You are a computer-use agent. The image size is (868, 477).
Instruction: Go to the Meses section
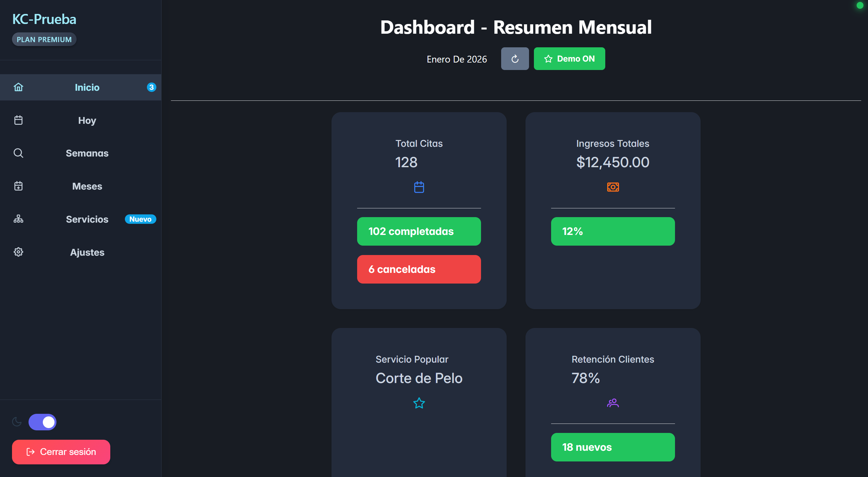tap(87, 186)
